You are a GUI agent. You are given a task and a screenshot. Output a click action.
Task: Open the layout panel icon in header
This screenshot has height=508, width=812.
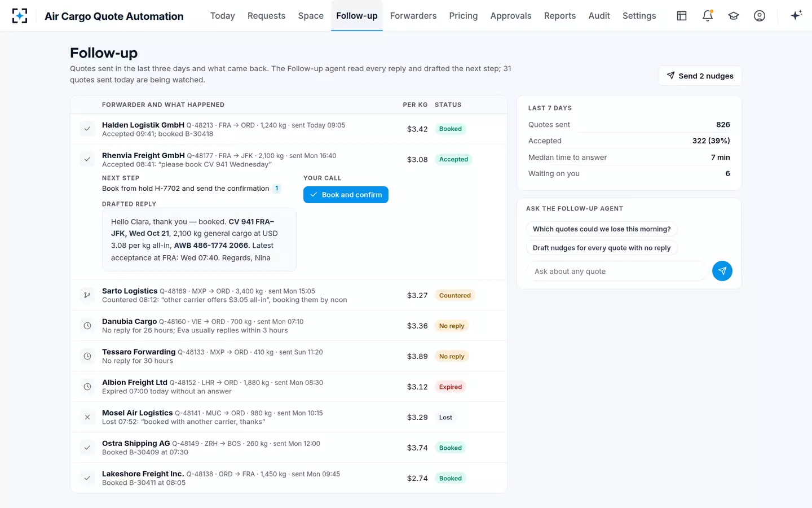click(x=682, y=16)
